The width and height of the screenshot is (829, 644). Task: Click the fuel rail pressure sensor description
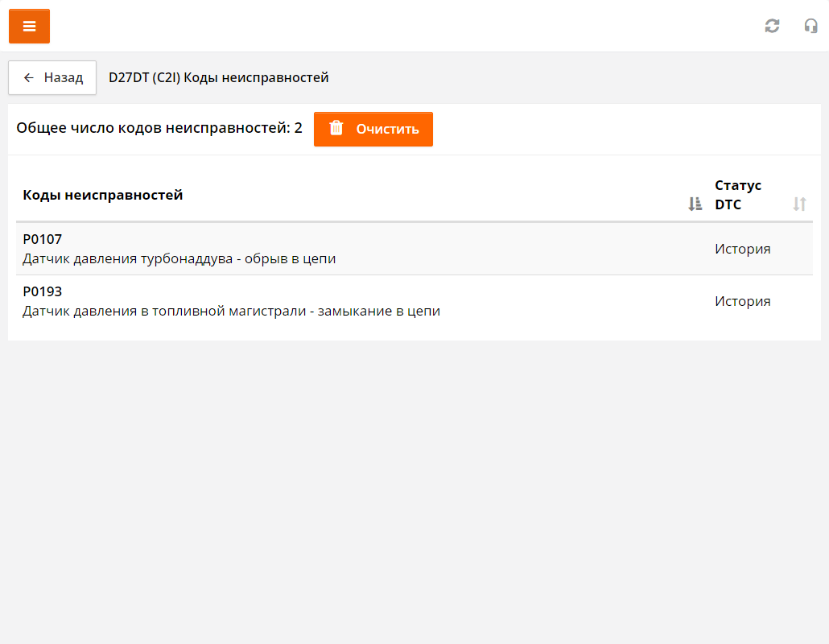pos(231,312)
